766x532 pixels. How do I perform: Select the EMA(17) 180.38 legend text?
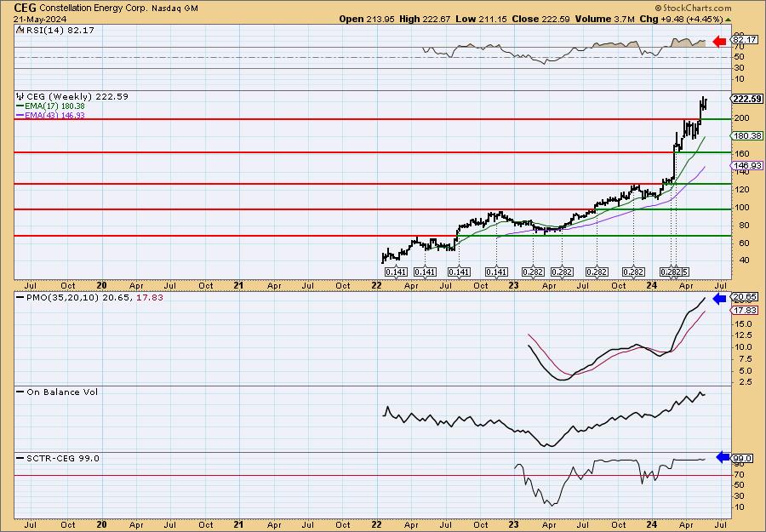(x=55, y=106)
